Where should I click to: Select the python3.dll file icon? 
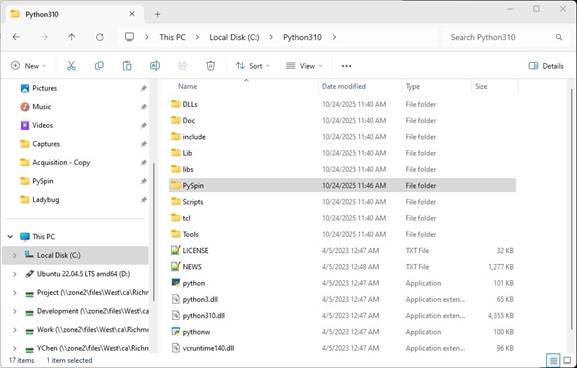(x=176, y=299)
